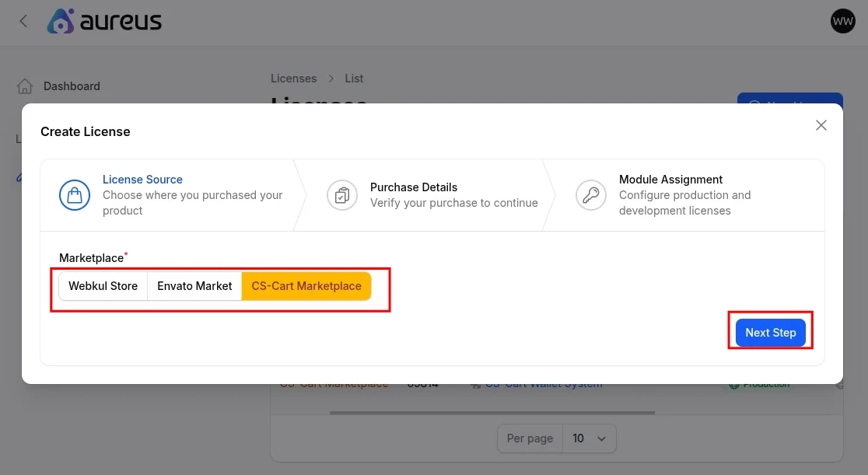Click the copy icon beside Purchase Details
Image resolution: width=868 pixels, height=475 pixels.
[x=342, y=195]
